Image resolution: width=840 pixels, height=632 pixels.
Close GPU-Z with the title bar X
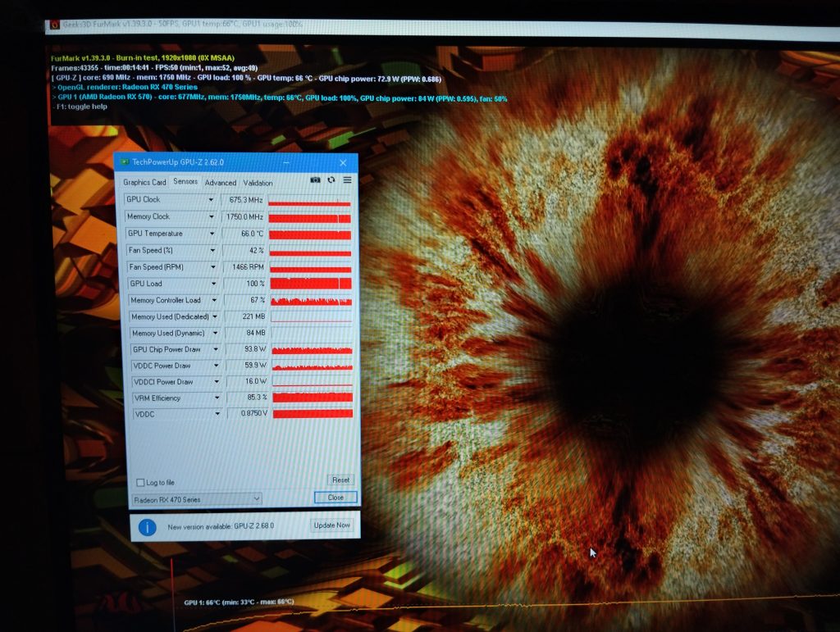click(x=344, y=162)
